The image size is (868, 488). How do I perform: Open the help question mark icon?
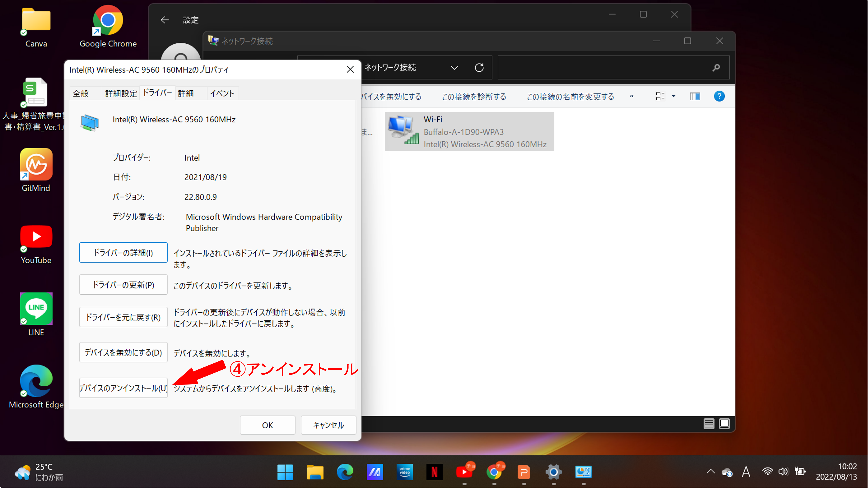click(x=719, y=97)
